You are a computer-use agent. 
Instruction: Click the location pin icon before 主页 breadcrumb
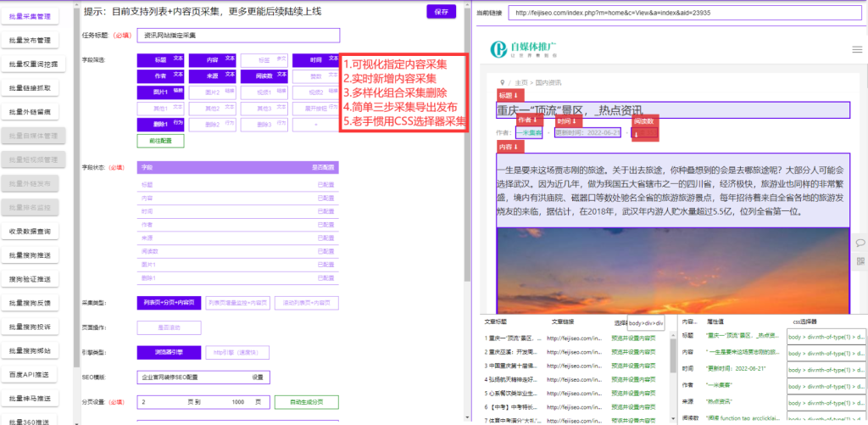[502, 82]
